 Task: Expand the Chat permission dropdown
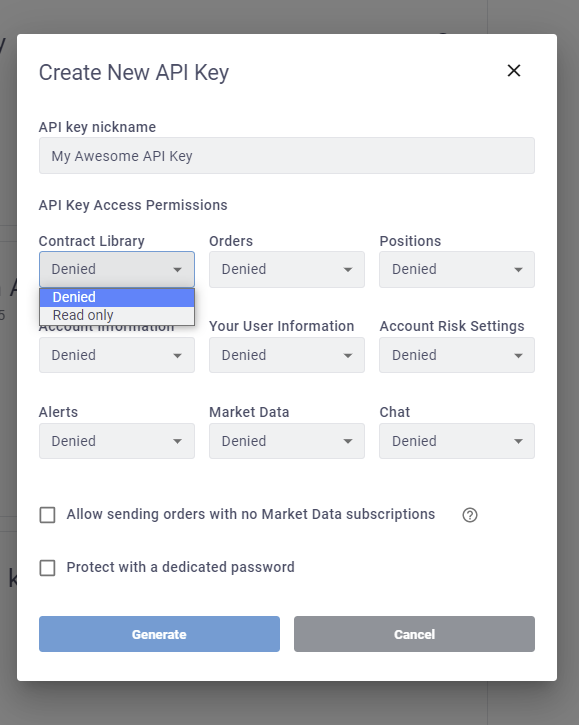[457, 441]
